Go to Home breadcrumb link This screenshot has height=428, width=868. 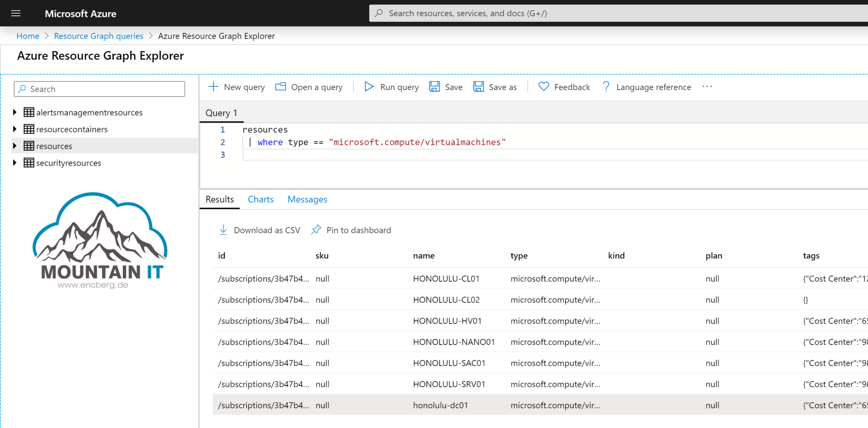coord(28,36)
